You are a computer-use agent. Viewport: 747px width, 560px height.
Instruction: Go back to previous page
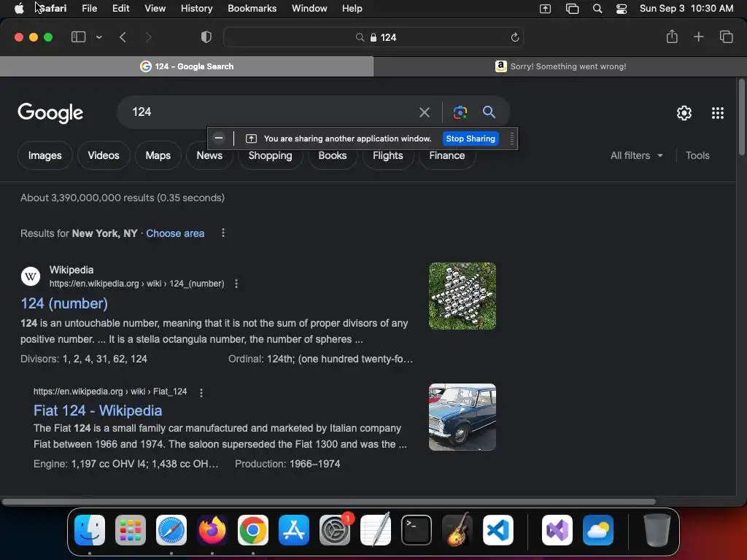(x=123, y=37)
